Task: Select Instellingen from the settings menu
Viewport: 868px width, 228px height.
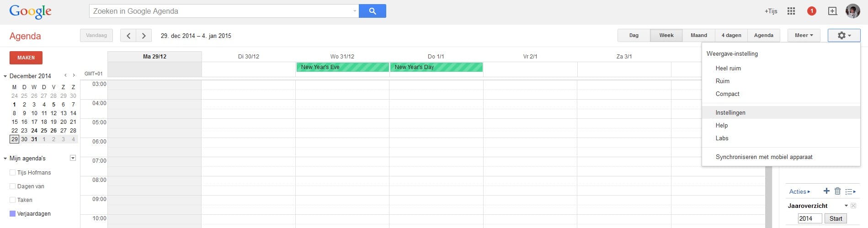Action: (730, 112)
